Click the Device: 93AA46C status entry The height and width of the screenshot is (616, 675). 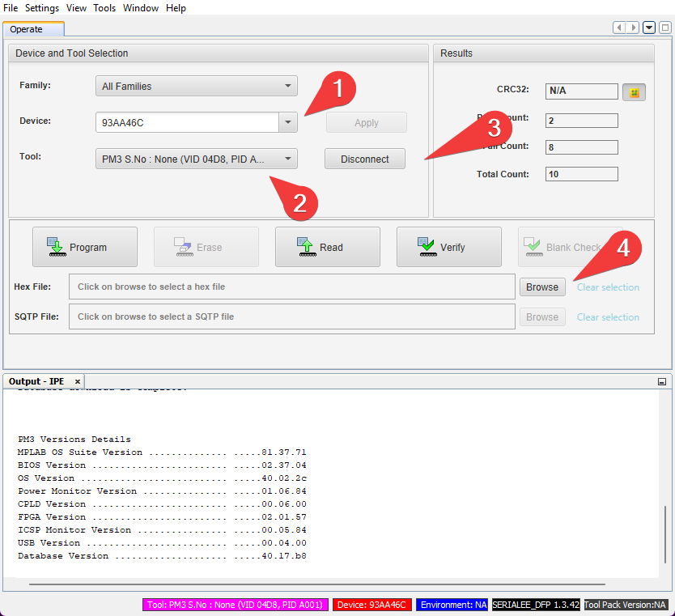coord(371,605)
